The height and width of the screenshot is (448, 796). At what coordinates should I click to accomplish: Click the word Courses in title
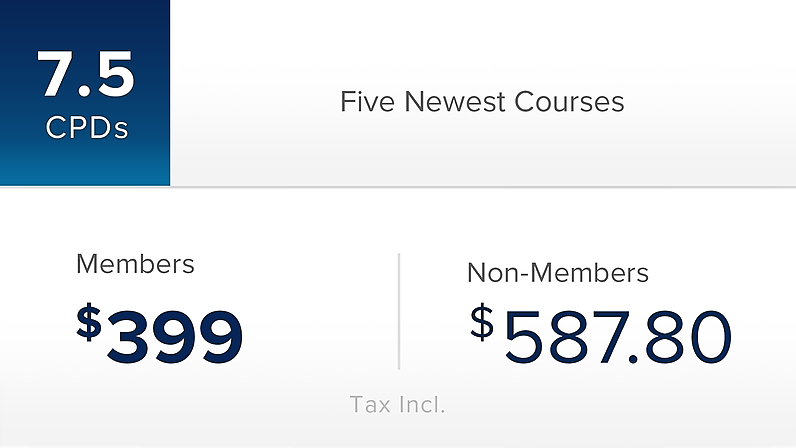[569, 102]
